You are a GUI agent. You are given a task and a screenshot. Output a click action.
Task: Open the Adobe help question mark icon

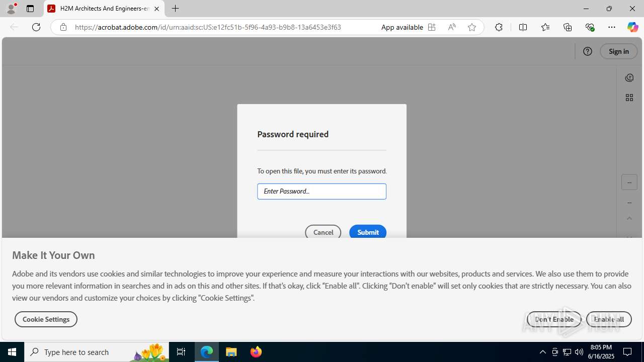[587, 51]
